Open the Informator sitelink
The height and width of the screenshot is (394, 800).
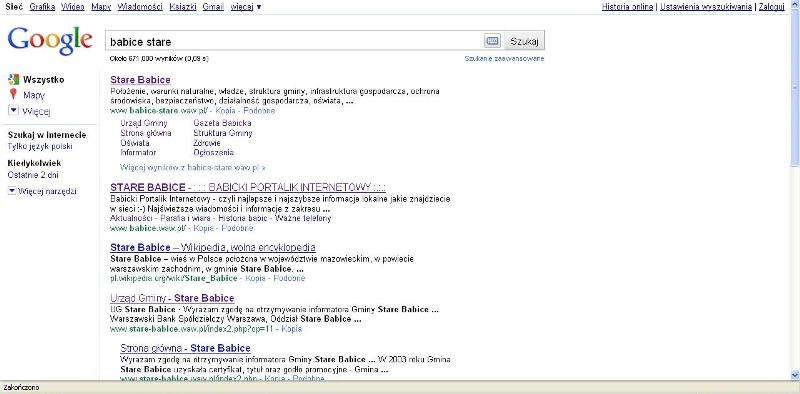pos(138,153)
